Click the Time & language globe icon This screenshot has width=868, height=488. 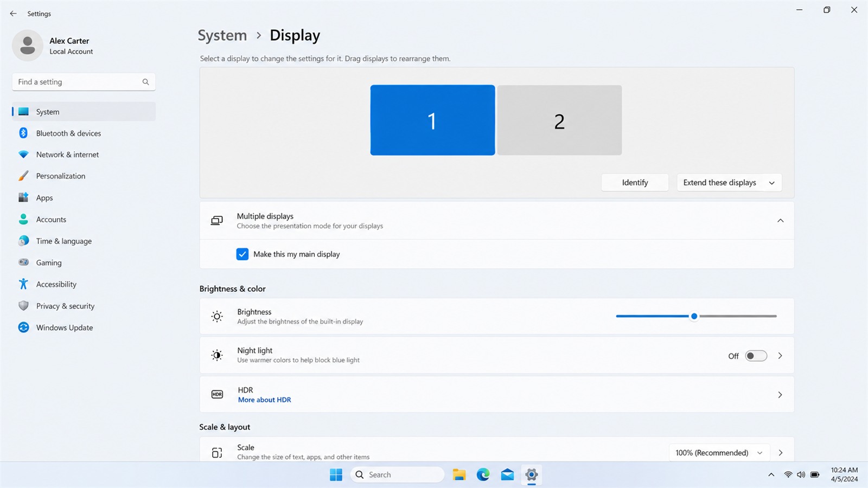pyautogui.click(x=23, y=241)
